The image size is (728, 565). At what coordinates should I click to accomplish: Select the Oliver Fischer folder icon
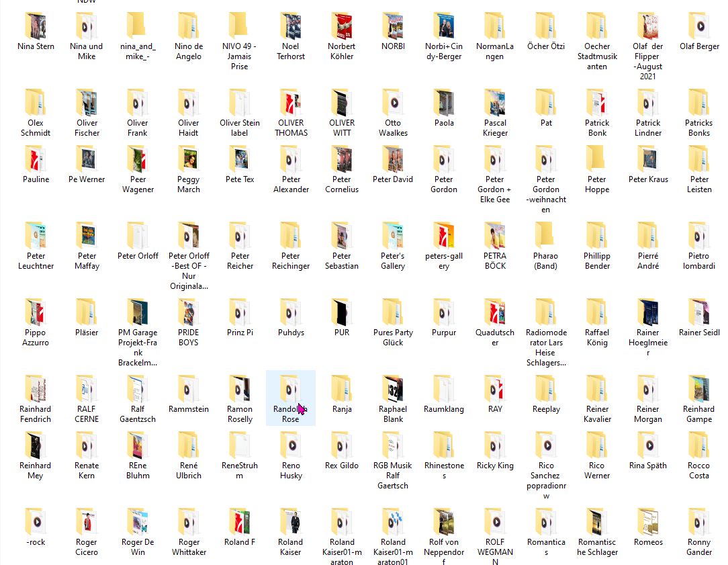tap(87, 103)
